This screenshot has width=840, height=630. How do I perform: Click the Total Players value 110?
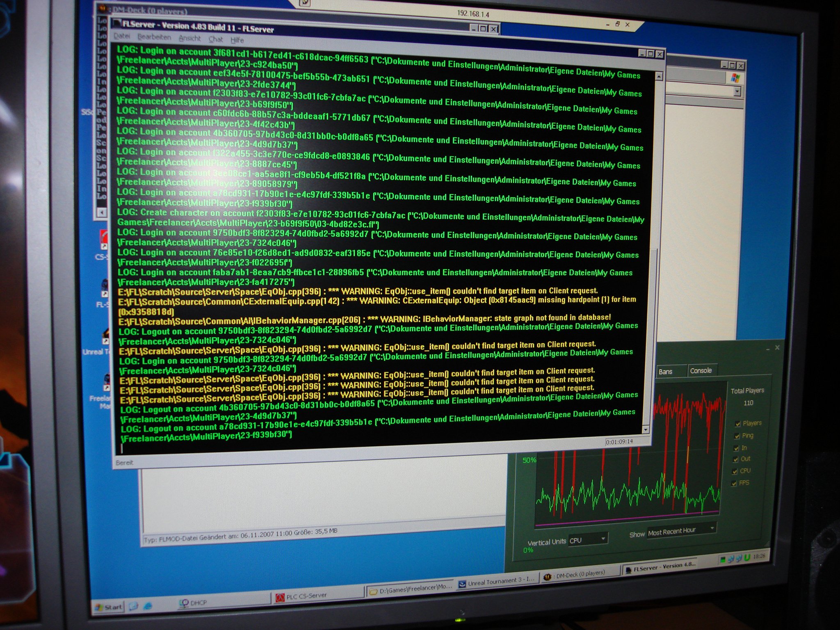click(x=748, y=403)
